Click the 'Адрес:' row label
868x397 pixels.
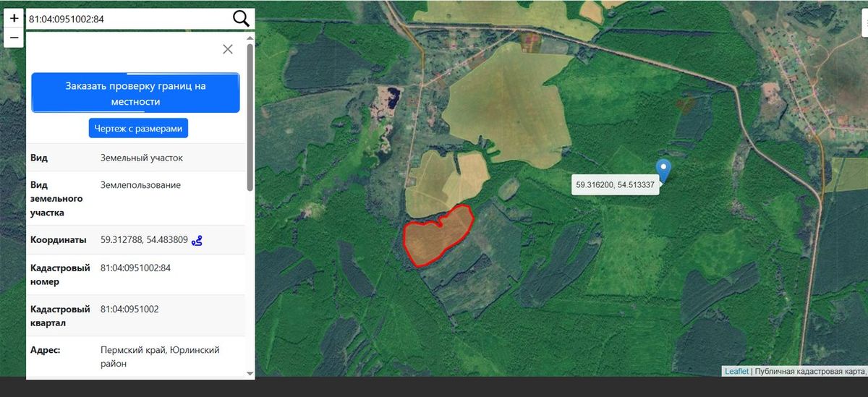click(x=45, y=350)
